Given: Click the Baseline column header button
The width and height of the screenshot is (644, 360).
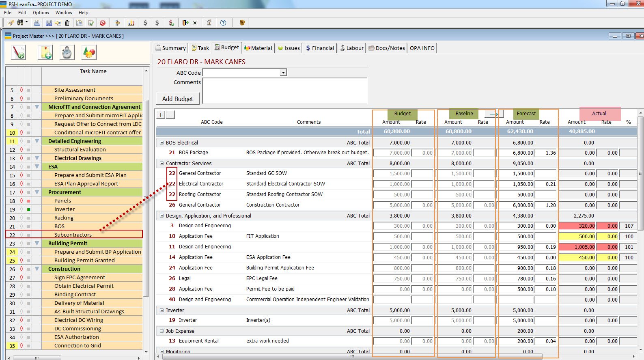Looking at the screenshot, I should pos(464,114).
